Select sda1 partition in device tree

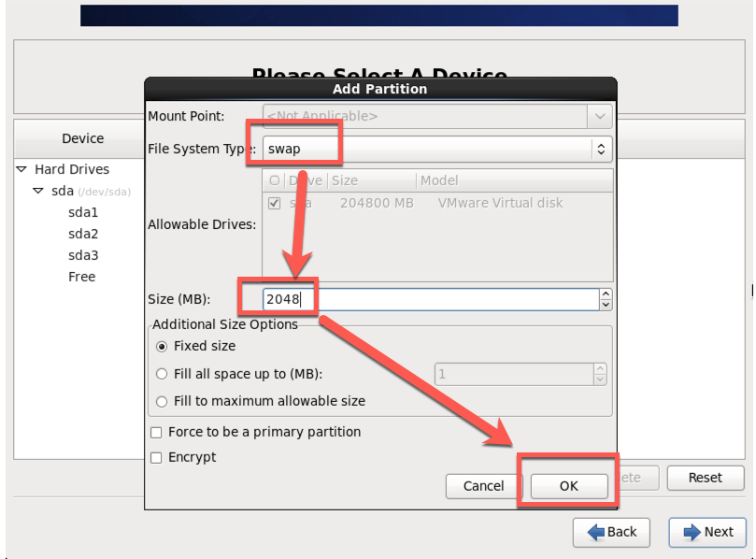(82, 212)
